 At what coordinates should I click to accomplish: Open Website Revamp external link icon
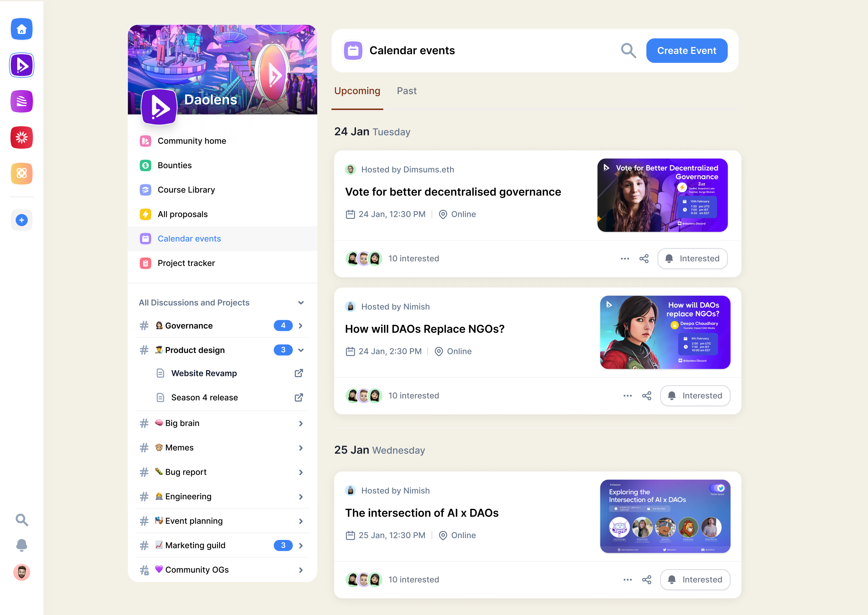click(x=299, y=374)
